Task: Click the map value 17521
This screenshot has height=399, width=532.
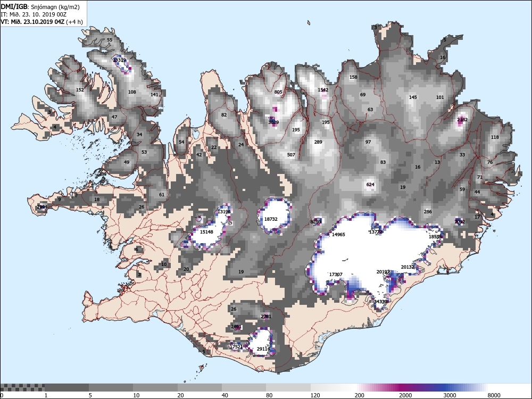Action: tap(236, 347)
